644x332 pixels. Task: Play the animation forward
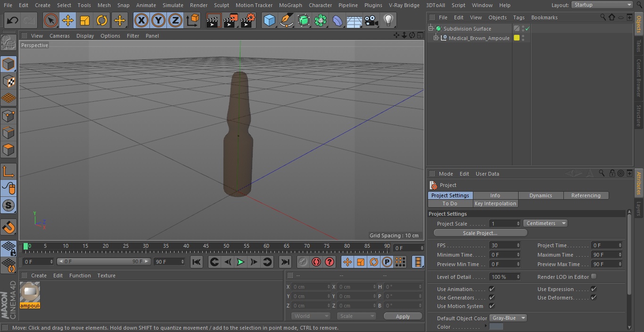pos(240,262)
